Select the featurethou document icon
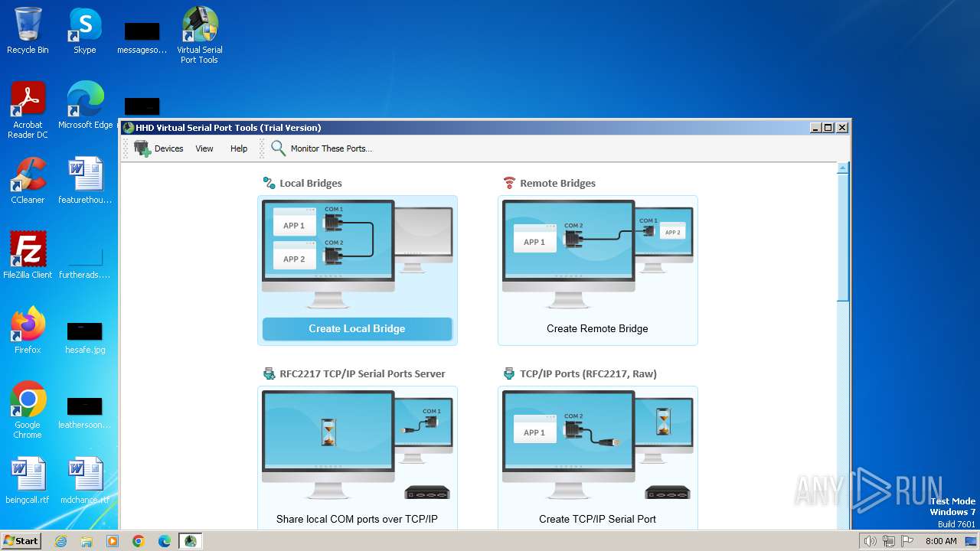 (x=85, y=181)
